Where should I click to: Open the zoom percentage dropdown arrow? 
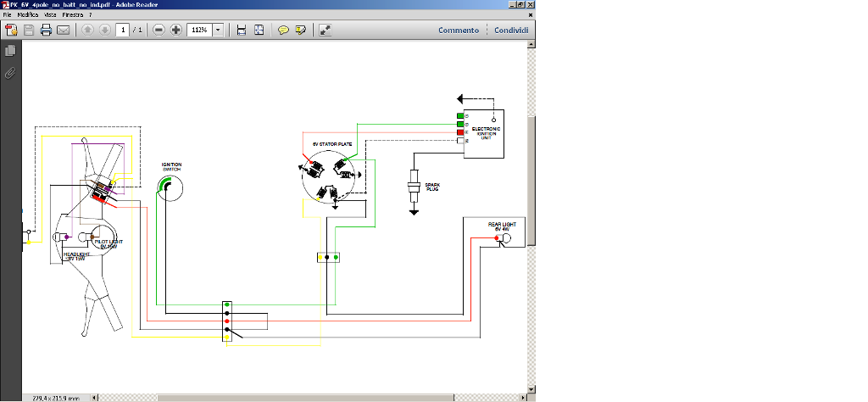218,30
